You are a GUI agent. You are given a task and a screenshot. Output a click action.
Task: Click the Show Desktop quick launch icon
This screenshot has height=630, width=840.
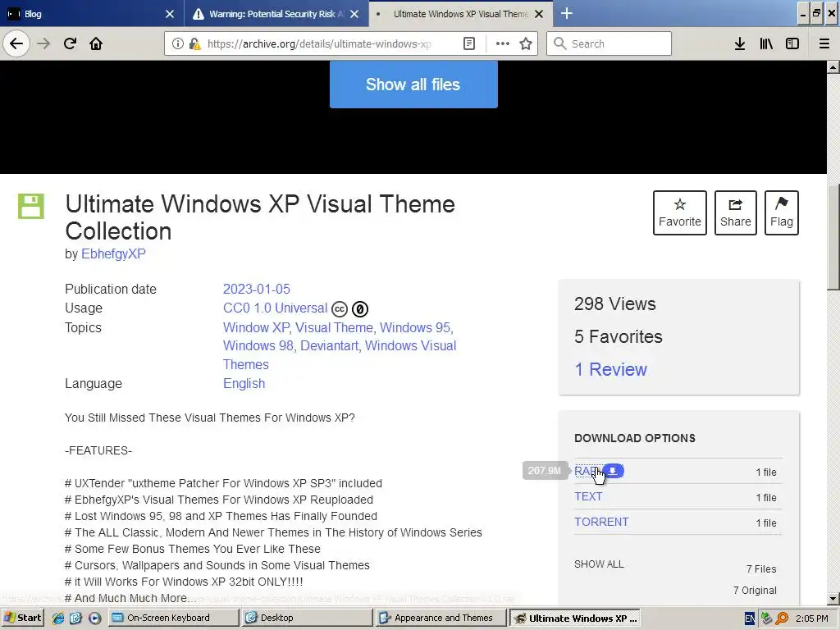[x=75, y=618]
